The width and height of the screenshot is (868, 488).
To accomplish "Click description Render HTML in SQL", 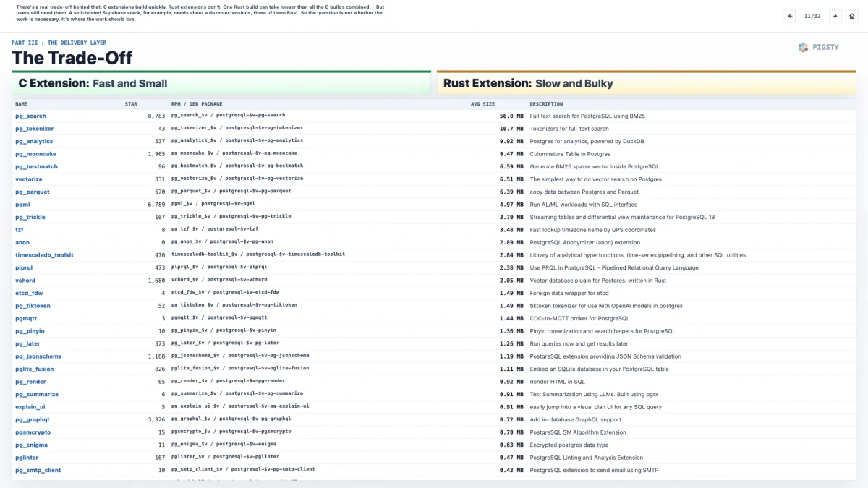I will [x=558, y=382].
